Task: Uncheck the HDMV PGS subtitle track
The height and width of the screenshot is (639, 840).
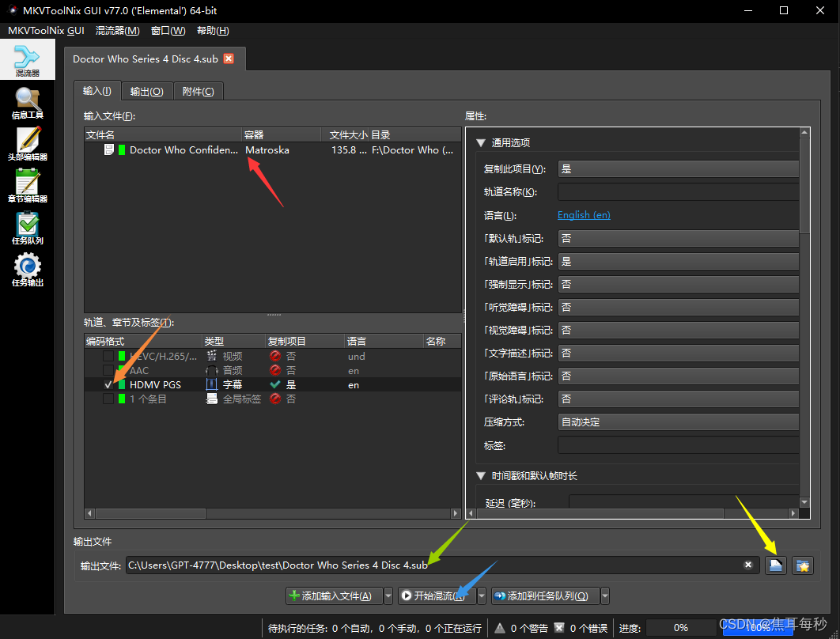Action: 108,384
